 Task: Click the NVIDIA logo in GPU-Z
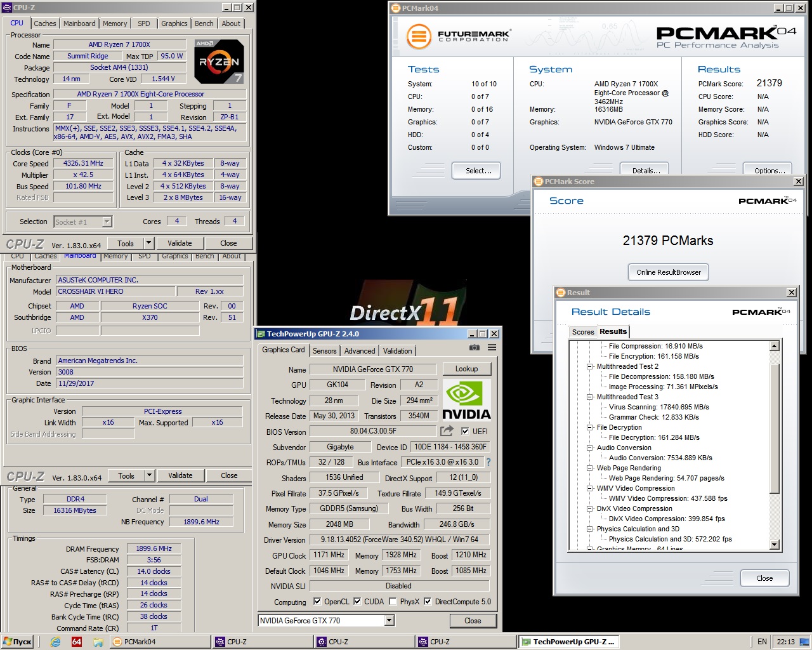pyautogui.click(x=466, y=401)
